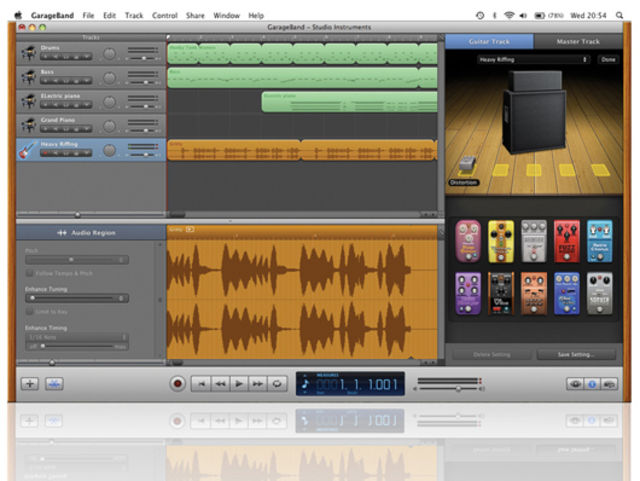Viewport: 640px width, 481px height.
Task: Switch to Master Track tab
Action: [x=578, y=41]
